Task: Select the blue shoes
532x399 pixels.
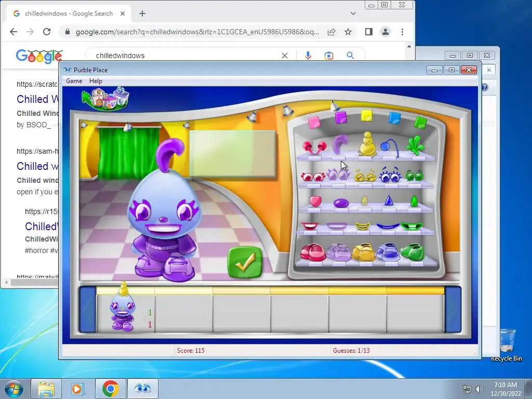Action: point(388,252)
